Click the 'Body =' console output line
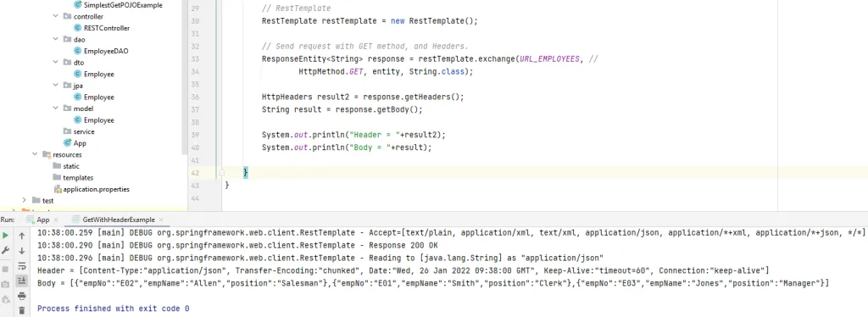 [433, 283]
